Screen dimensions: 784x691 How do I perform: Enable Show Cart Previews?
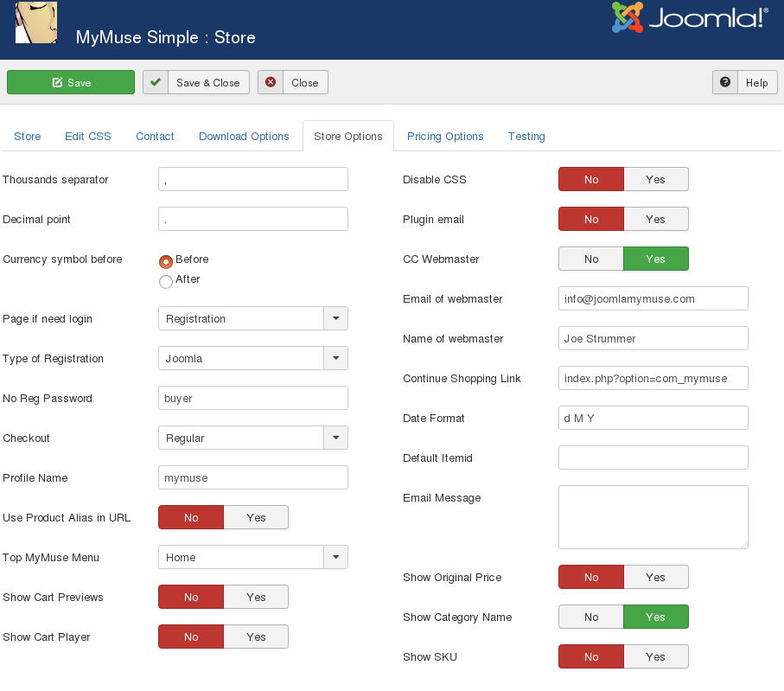coord(256,597)
